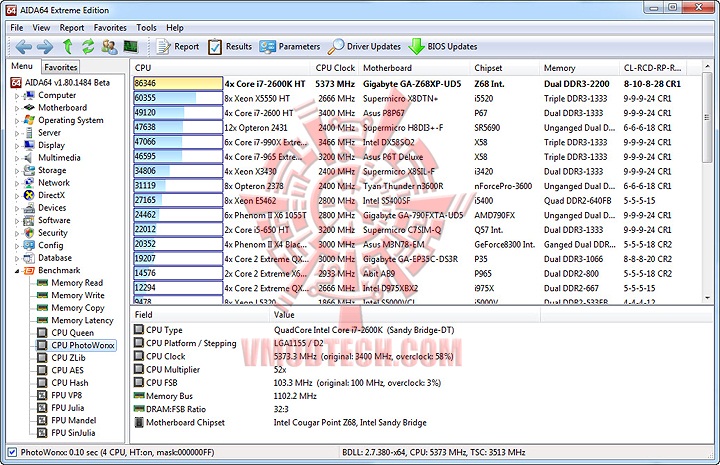The height and width of the screenshot is (465, 720).
Task: Open the View menu
Action: pyautogui.click(x=41, y=28)
